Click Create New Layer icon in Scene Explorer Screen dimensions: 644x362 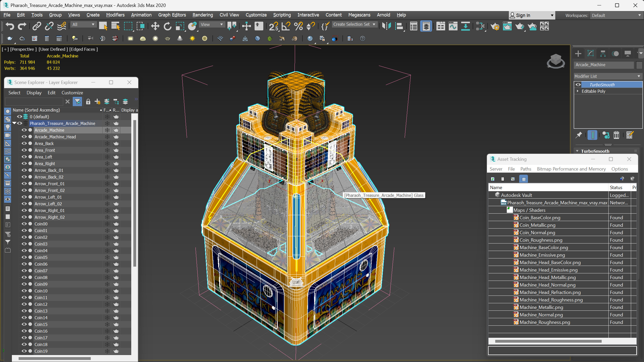pyautogui.click(x=97, y=102)
